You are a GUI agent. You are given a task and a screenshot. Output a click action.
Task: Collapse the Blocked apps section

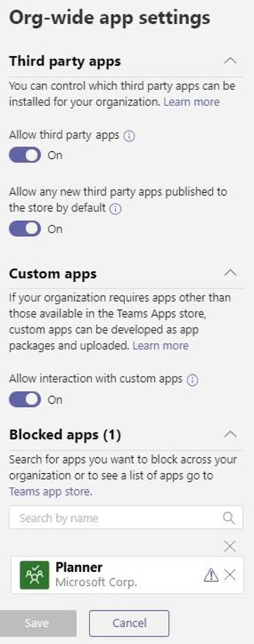(x=231, y=434)
